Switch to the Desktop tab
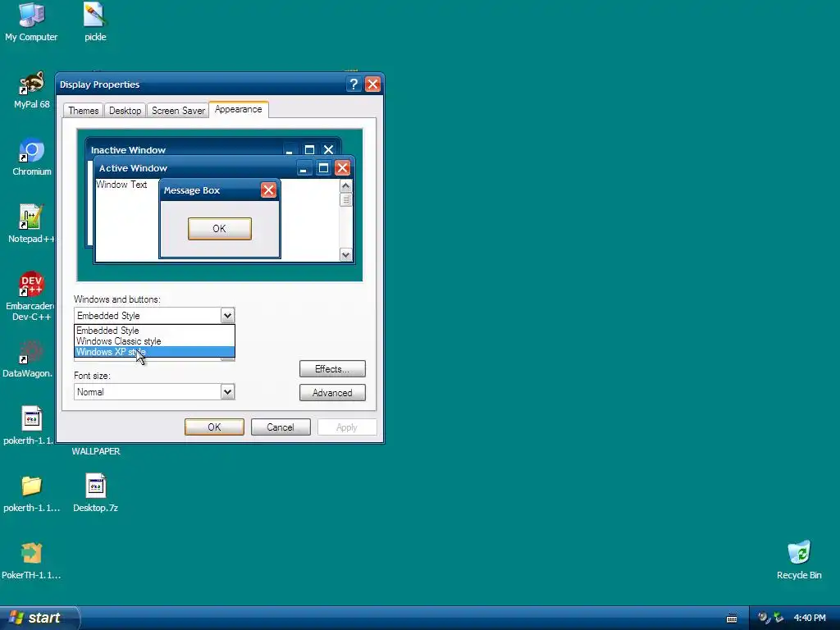The image size is (840, 630). 125,111
